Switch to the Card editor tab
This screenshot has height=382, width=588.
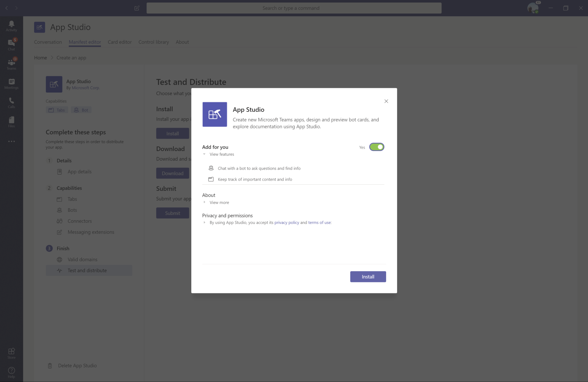(120, 42)
